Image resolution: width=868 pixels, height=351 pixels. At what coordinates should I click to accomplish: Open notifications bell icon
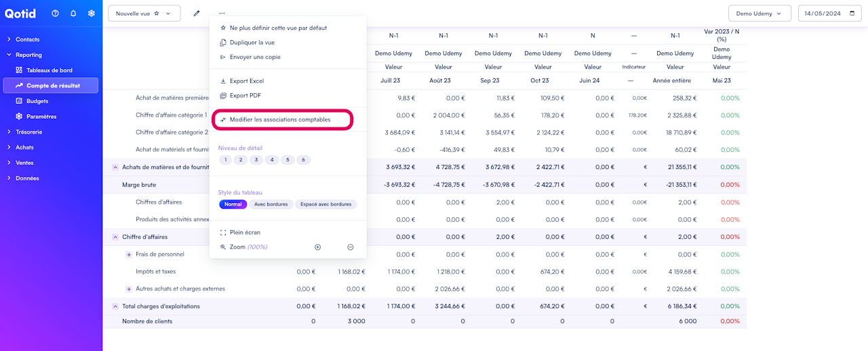click(73, 14)
